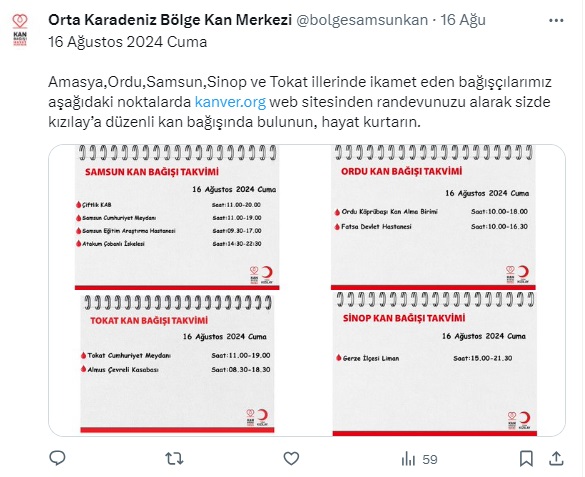Open the 16 Ağu tweet timestamp
Viewport: 585px width, 477px height.
pos(463,20)
